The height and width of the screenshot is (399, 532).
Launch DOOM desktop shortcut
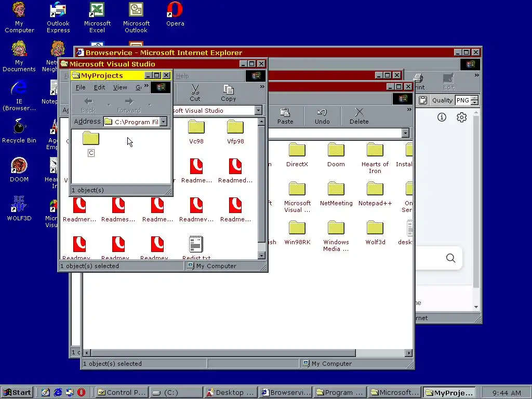click(19, 170)
